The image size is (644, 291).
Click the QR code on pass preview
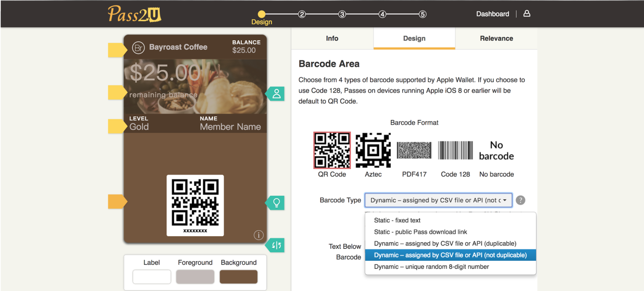pyautogui.click(x=195, y=202)
